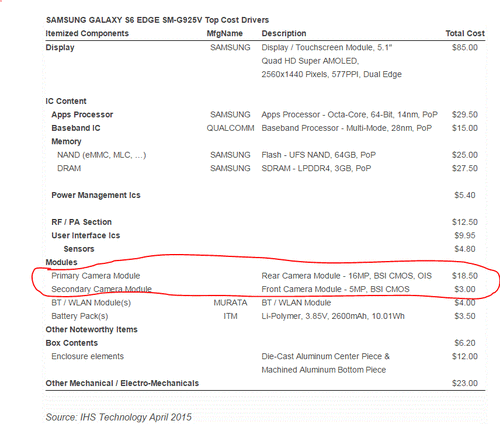The height and width of the screenshot is (424, 500).
Task: Select the Secondary Camera Module row
Action: pos(265,289)
